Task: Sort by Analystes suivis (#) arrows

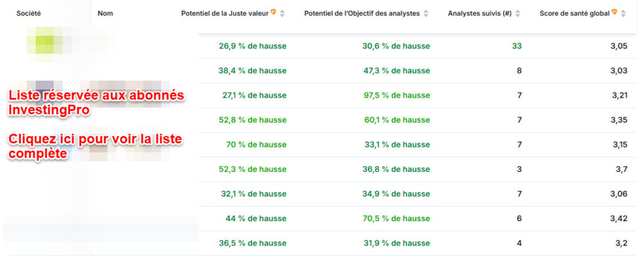Action: click(517, 13)
